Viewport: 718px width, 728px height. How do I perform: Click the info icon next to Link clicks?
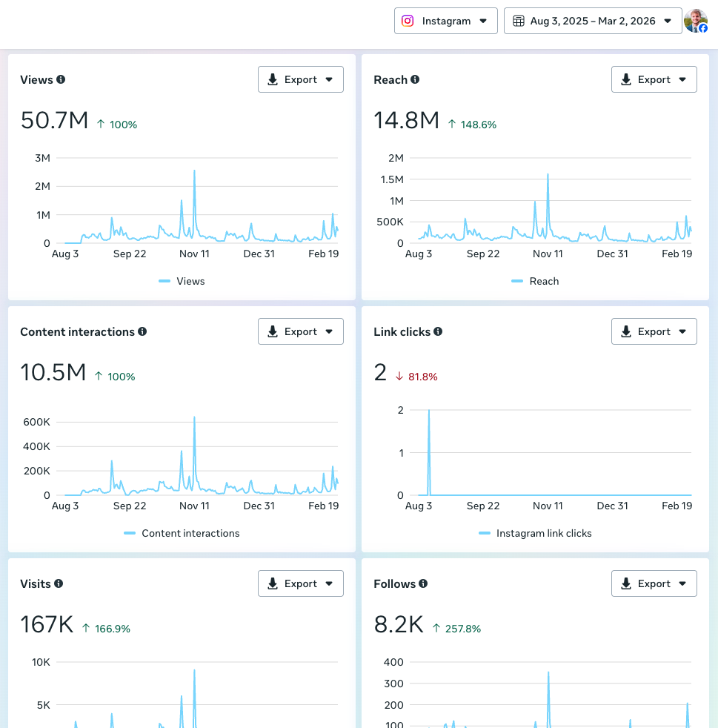pyautogui.click(x=438, y=331)
